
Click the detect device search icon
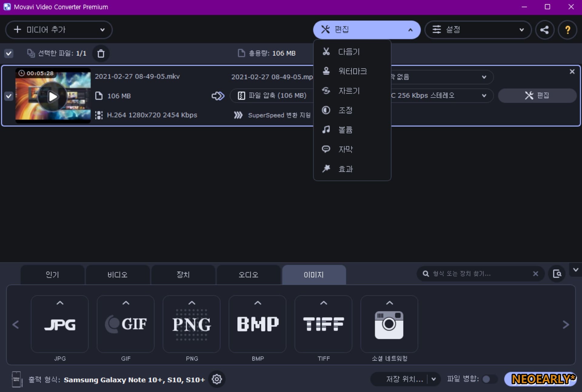(557, 274)
